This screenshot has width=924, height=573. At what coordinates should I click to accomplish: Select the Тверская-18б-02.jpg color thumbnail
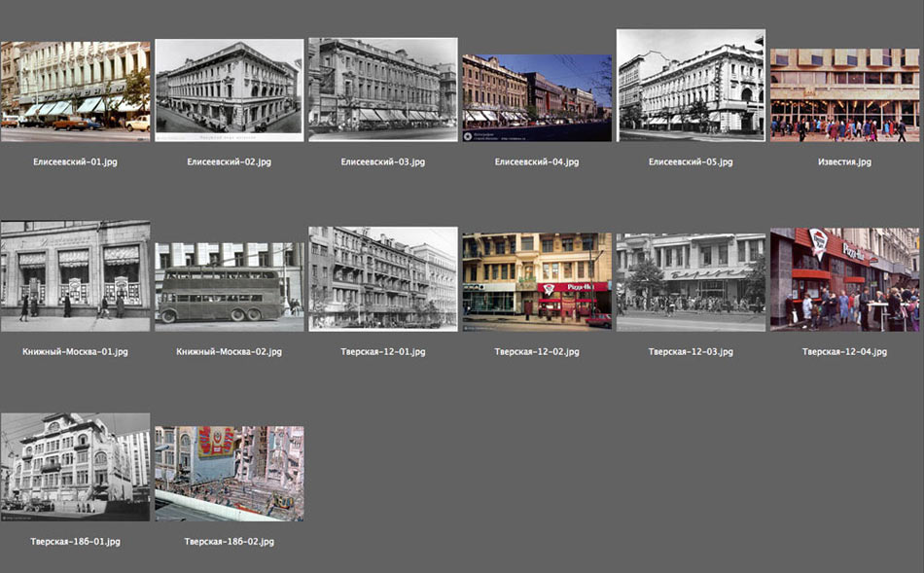(229, 473)
